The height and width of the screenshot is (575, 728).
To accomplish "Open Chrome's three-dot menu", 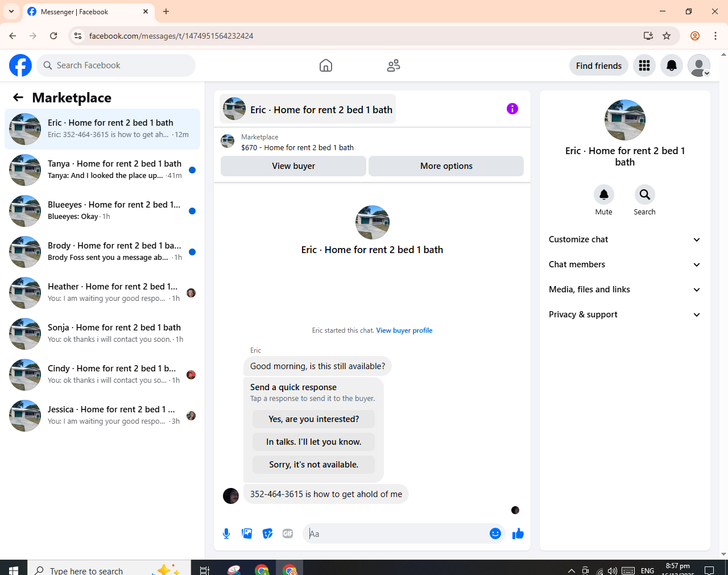I will pyautogui.click(x=715, y=36).
